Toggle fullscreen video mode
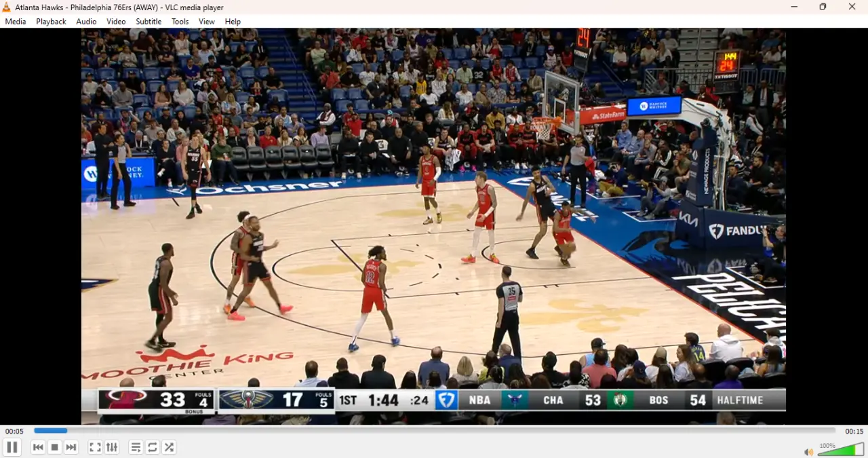The image size is (868, 458). pyautogui.click(x=95, y=447)
